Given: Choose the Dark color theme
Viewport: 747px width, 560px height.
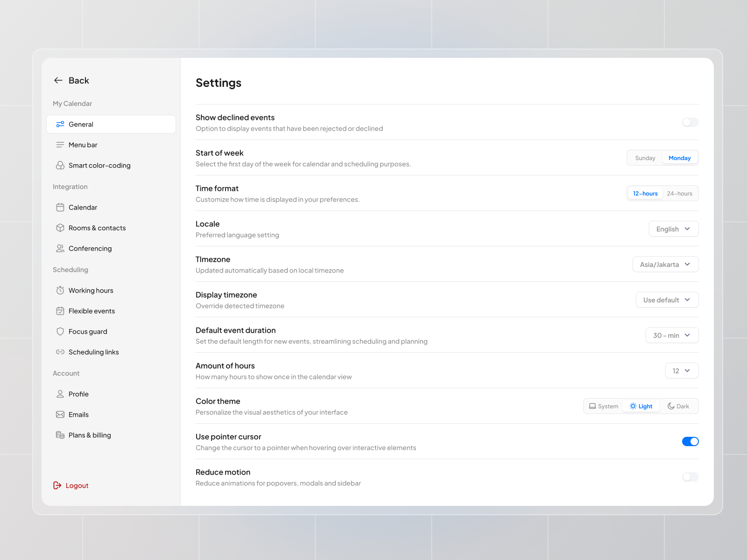Looking at the screenshot, I should click(678, 406).
